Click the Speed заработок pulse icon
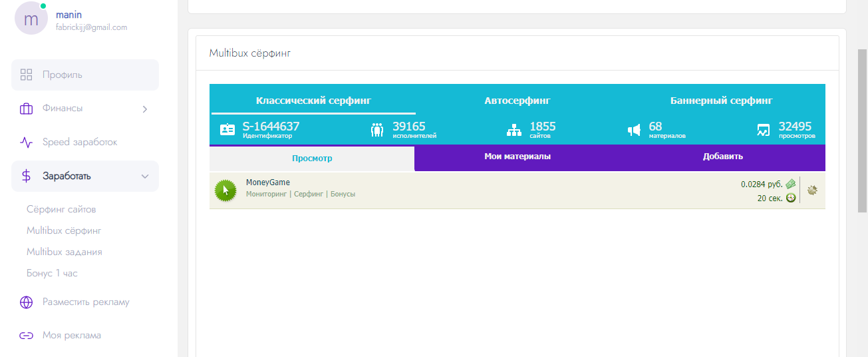This screenshot has width=868, height=357. pyautogui.click(x=27, y=142)
